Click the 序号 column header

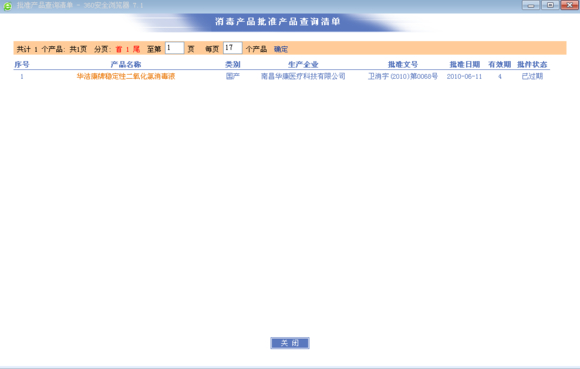22,64
